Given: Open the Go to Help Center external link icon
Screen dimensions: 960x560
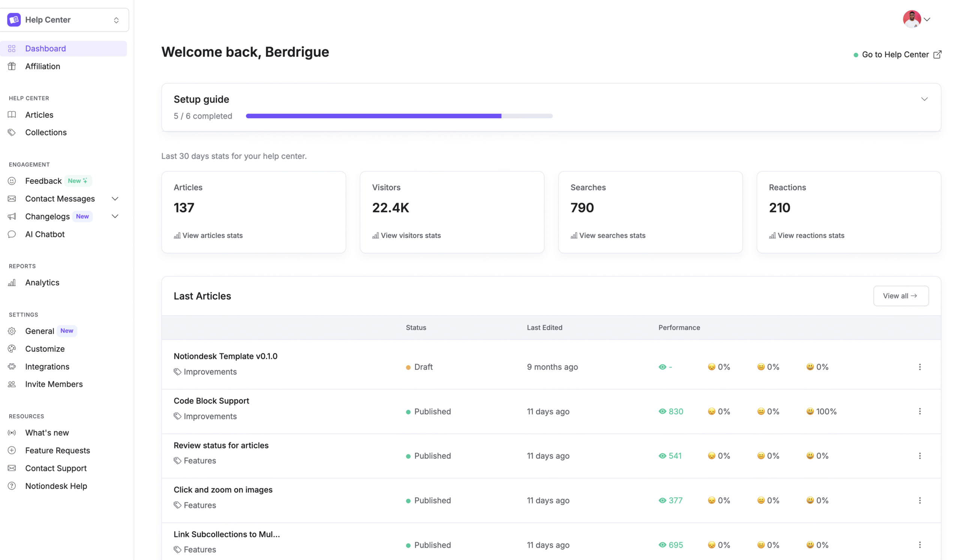Looking at the screenshot, I should pyautogui.click(x=937, y=54).
